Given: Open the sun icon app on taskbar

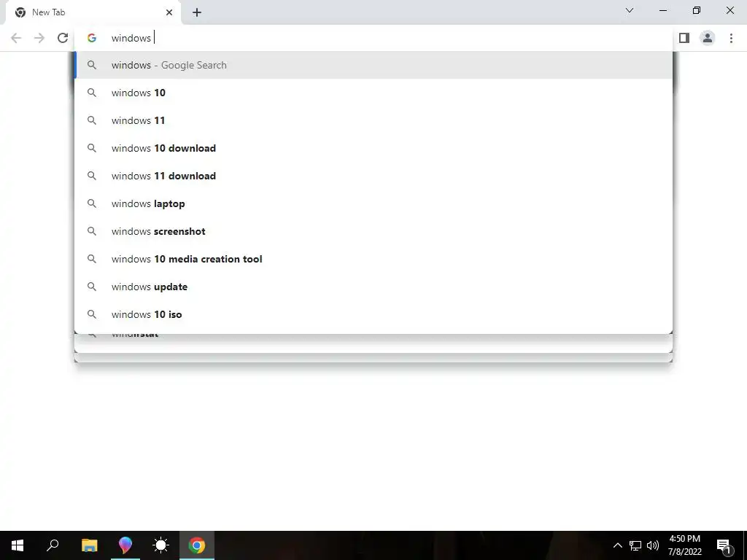Looking at the screenshot, I should pos(161,545).
